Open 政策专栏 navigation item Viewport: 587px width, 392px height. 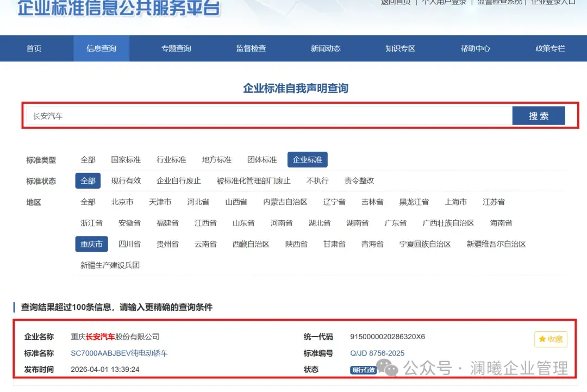coord(550,48)
